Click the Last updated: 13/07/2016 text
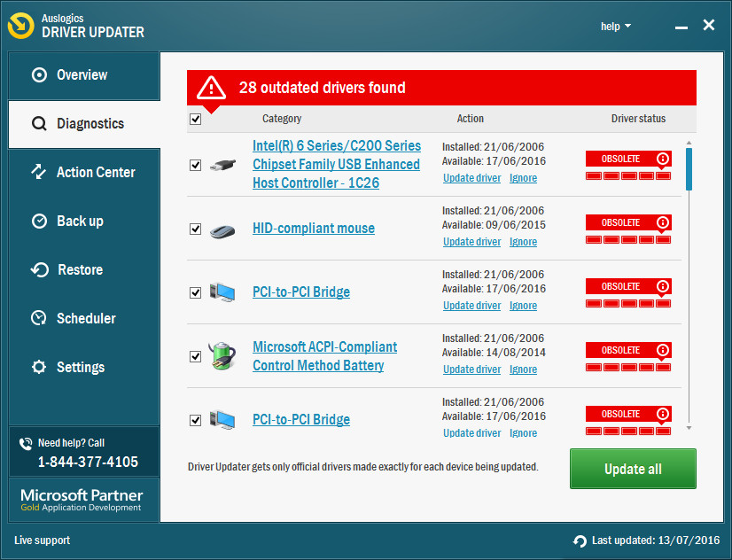 pos(656,541)
